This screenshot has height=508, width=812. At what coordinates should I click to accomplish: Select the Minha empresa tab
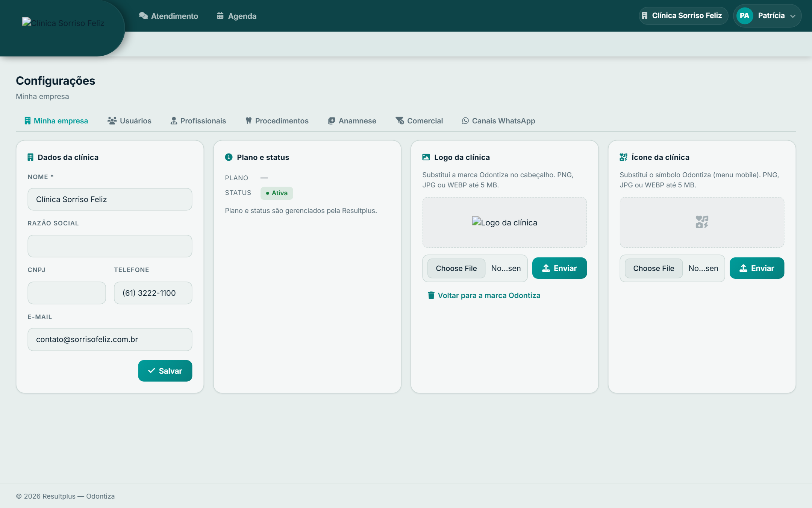coord(56,121)
